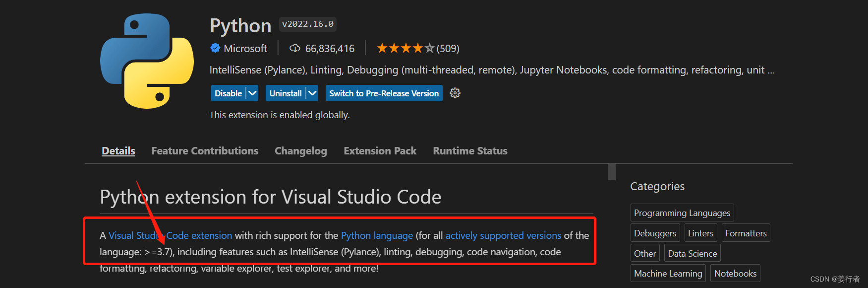Click the details pane scrollbar thumb
This screenshot has width=868, height=288.
pos(612,172)
